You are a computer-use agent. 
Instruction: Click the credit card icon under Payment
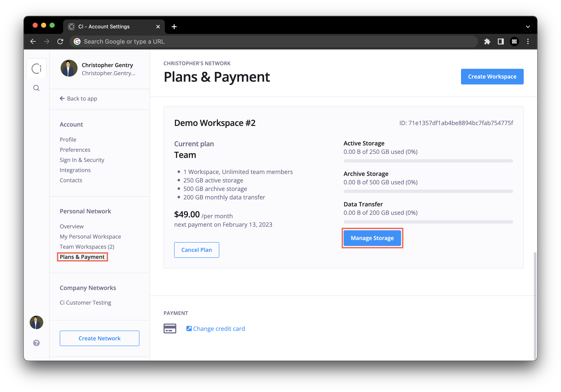tap(170, 329)
